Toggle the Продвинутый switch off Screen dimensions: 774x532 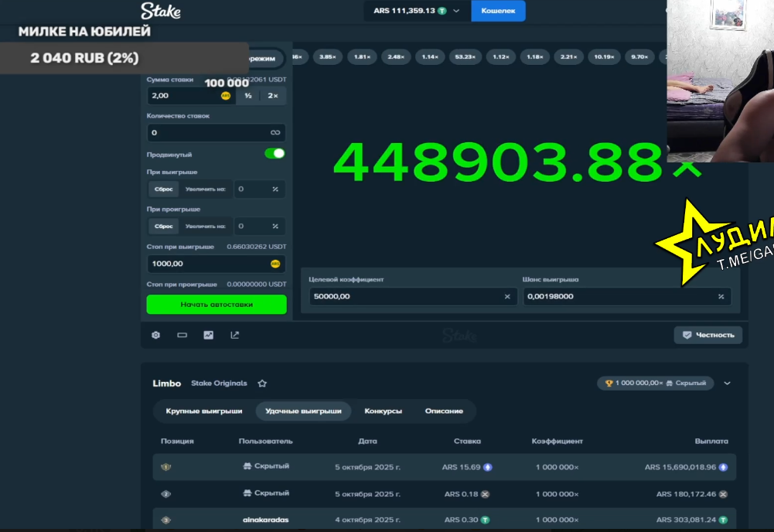tap(274, 154)
